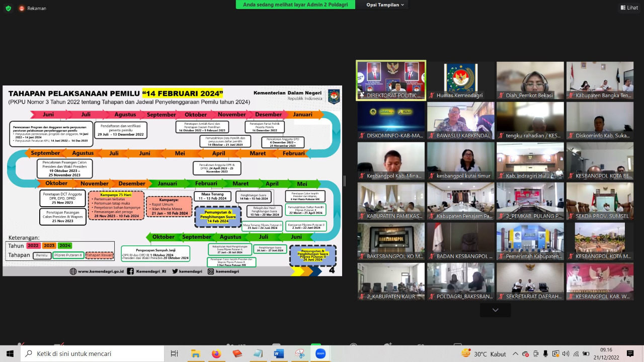Expand hidden system tray icons
Viewport: 644px width, 362px height.
pyautogui.click(x=515, y=354)
